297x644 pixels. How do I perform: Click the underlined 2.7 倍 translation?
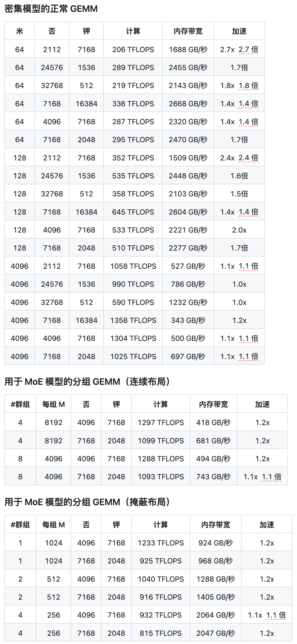coord(248,50)
